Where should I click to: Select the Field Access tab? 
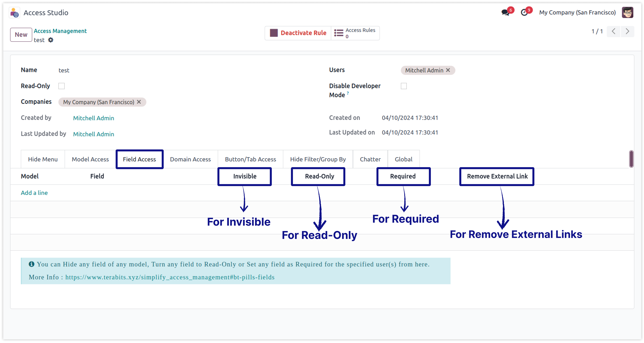click(x=140, y=159)
